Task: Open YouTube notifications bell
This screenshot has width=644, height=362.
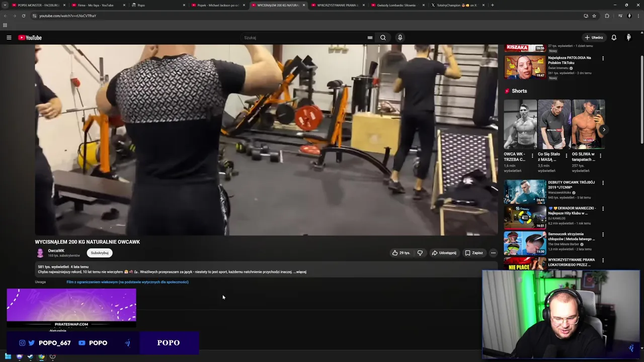Action: 614,38
